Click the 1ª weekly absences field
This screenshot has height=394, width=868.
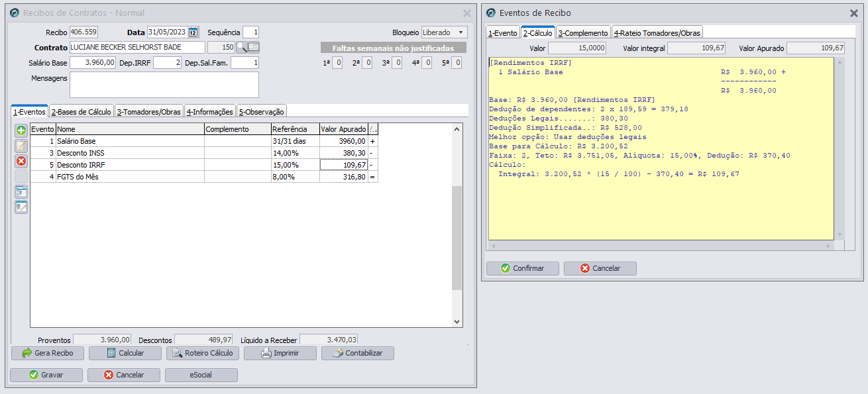[x=337, y=63]
